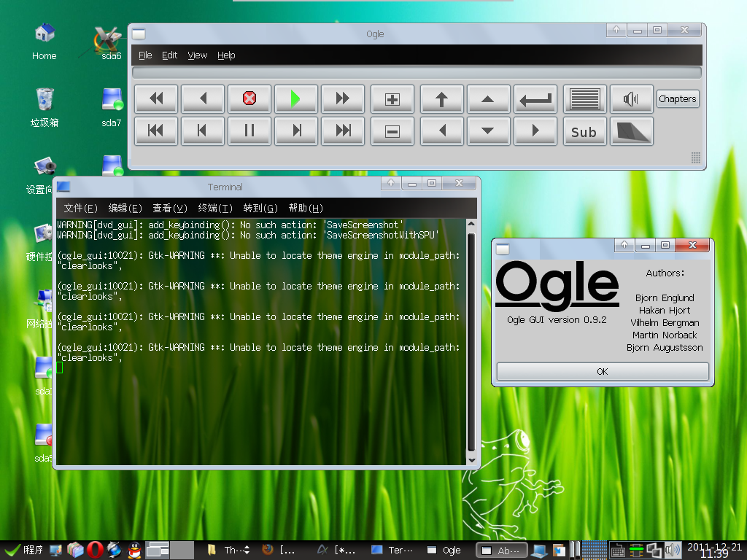Click the Terminal vertical scrollbar thumb
Image resolution: width=747 pixels, height=560 pixels.
tap(472, 341)
